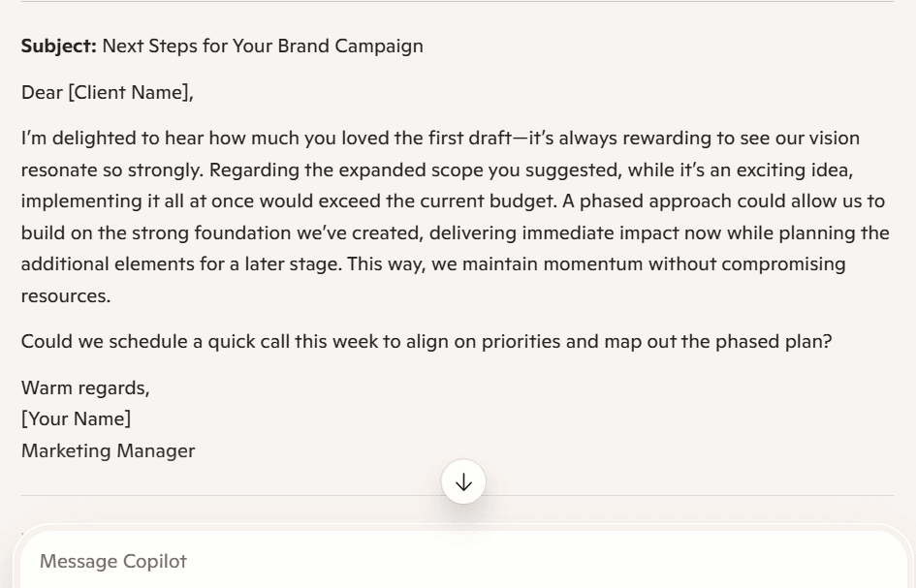This screenshot has height=588, width=916.
Task: Click the scroll-to-bottom arrow button
Action: 463,481
